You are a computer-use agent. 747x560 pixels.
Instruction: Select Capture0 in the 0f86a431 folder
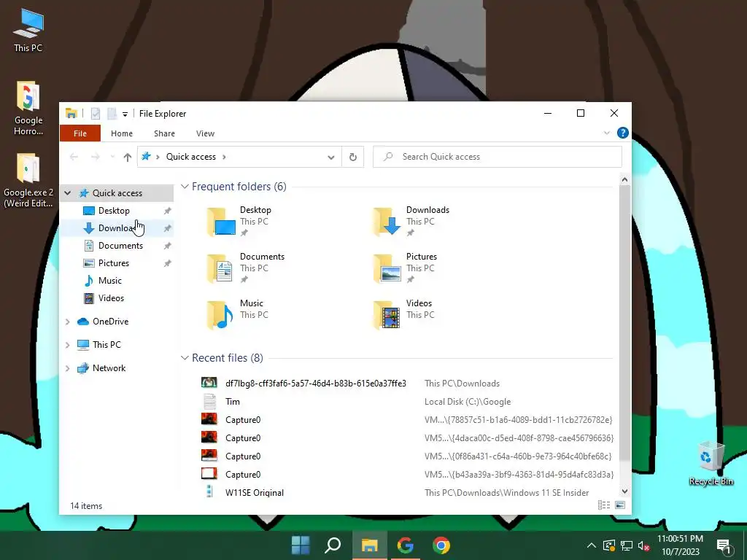click(406, 456)
